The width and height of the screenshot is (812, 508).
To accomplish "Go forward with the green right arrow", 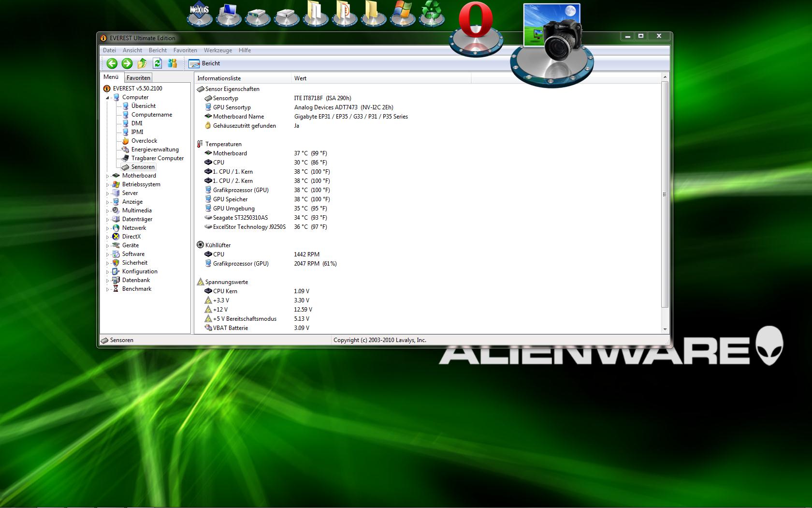I will point(127,63).
